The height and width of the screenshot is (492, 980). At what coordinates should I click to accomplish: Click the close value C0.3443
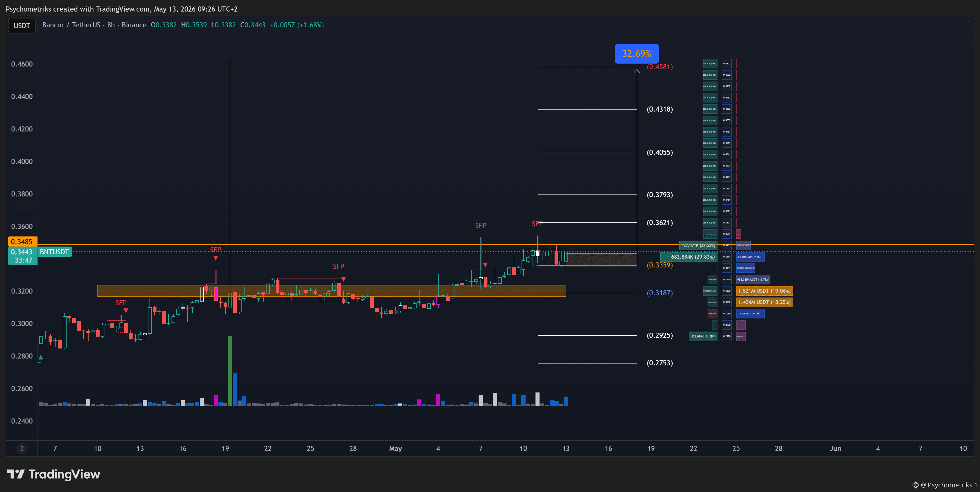tap(253, 25)
